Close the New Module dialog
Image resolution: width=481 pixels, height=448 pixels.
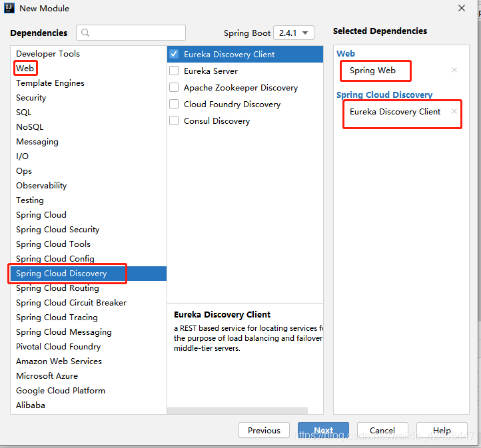[462, 8]
